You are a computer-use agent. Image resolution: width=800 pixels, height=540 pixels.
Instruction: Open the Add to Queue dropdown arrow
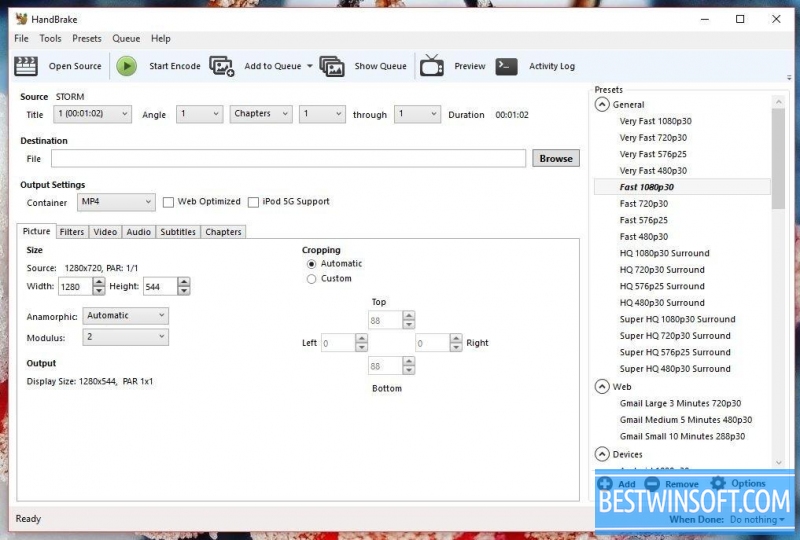pyautogui.click(x=310, y=66)
